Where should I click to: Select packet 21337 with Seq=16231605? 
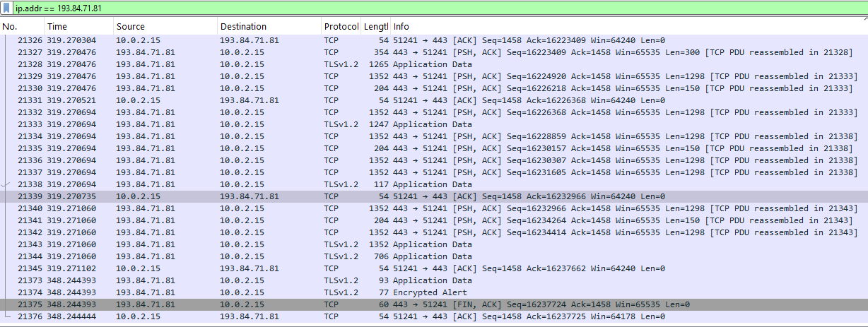pyautogui.click(x=434, y=172)
